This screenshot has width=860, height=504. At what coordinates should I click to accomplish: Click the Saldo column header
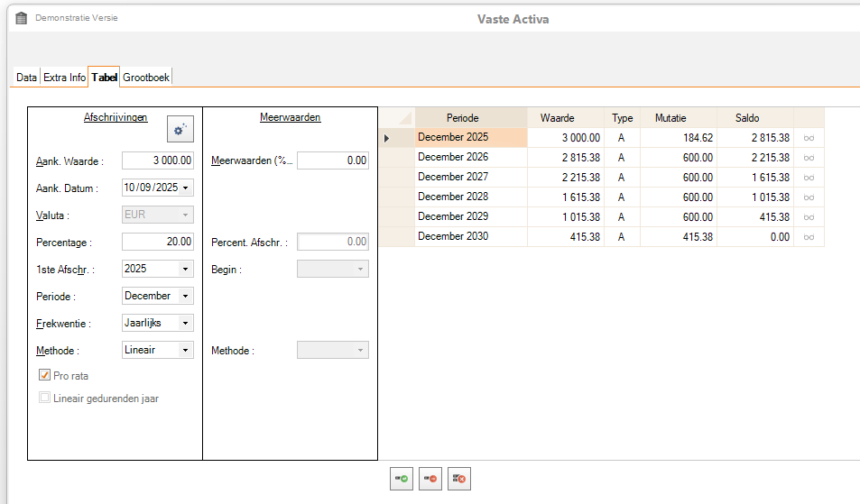754,118
